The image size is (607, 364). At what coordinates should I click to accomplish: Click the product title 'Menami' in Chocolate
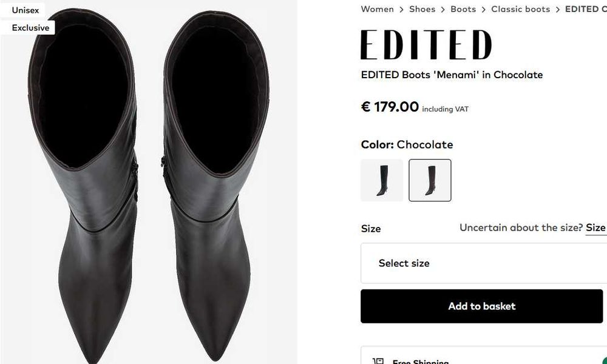tap(452, 75)
